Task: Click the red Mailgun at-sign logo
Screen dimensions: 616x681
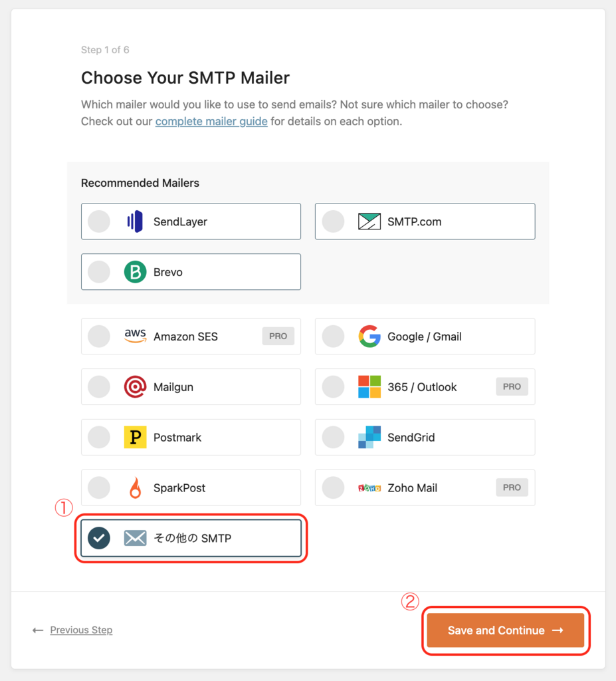Action: (135, 386)
